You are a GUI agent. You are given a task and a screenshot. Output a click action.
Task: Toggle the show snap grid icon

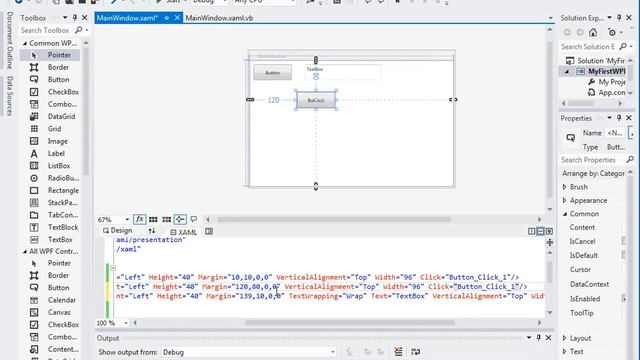153,220
